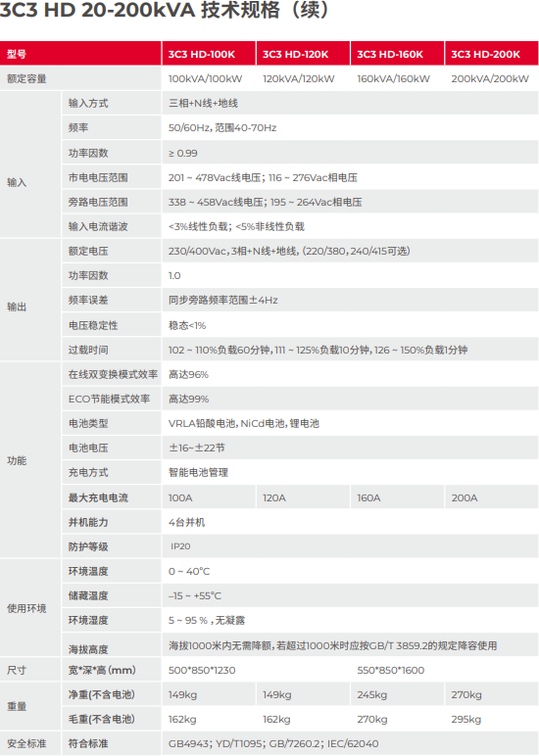Screen dimensions: 539x756
Task: Select the 并机能力 value 4台并机
Action: (x=187, y=522)
